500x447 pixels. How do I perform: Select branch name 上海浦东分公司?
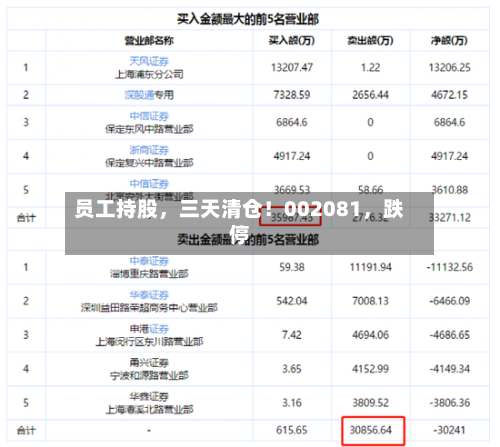[149, 74]
